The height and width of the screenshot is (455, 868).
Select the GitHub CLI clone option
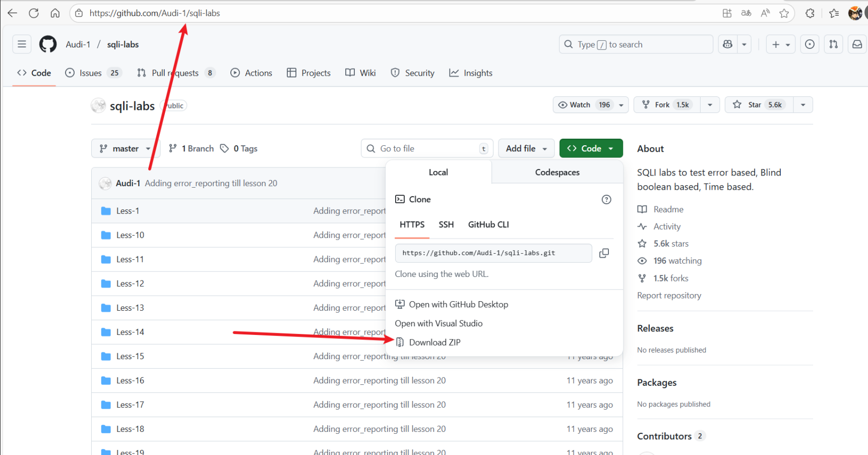coord(488,224)
